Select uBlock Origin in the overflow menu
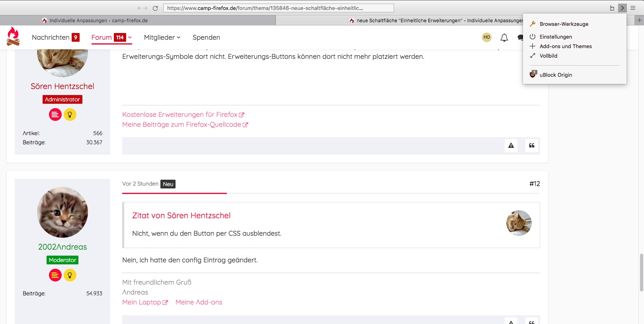This screenshot has width=644, height=324. click(x=575, y=75)
